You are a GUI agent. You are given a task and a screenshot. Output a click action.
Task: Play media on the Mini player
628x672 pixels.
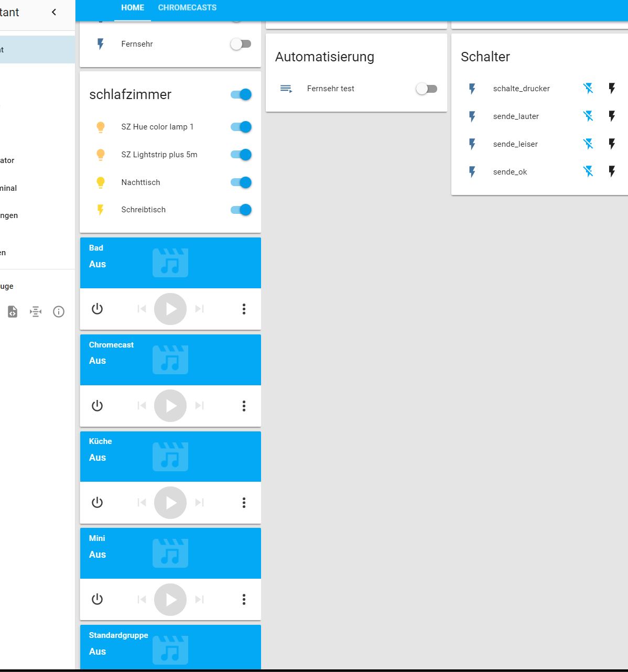point(170,599)
